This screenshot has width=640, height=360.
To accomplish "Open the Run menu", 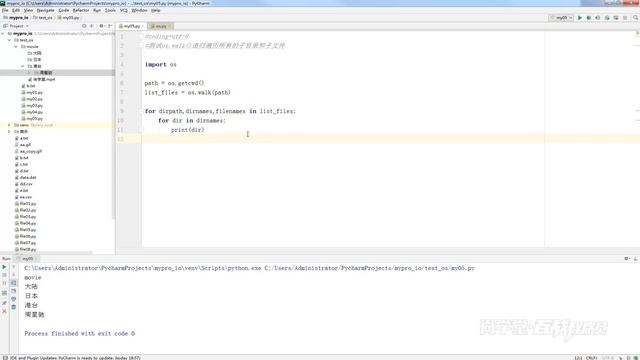I will (x=97, y=10).
